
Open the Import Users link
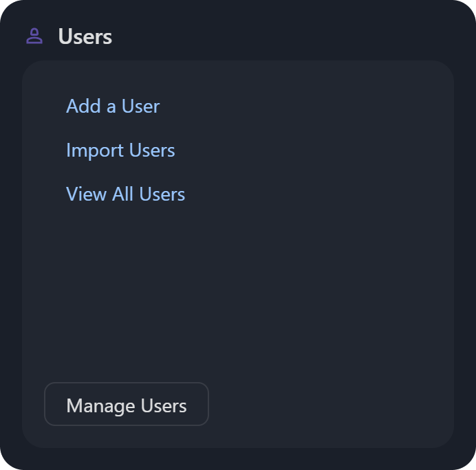120,150
